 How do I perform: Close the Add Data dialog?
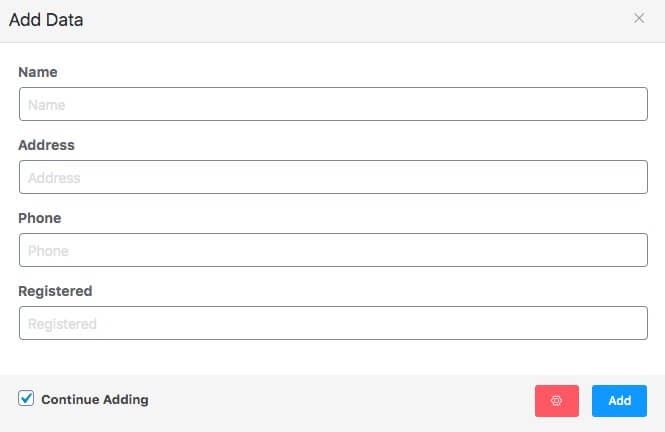pyautogui.click(x=639, y=18)
